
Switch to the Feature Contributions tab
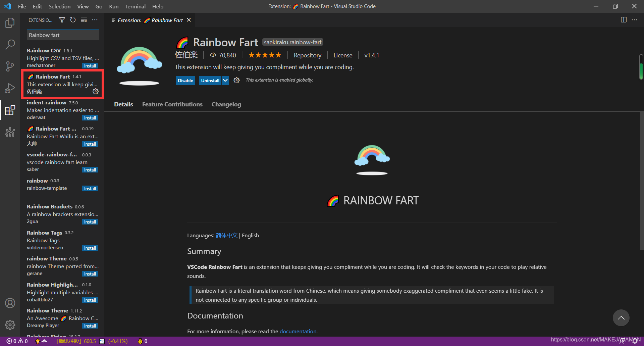click(172, 104)
